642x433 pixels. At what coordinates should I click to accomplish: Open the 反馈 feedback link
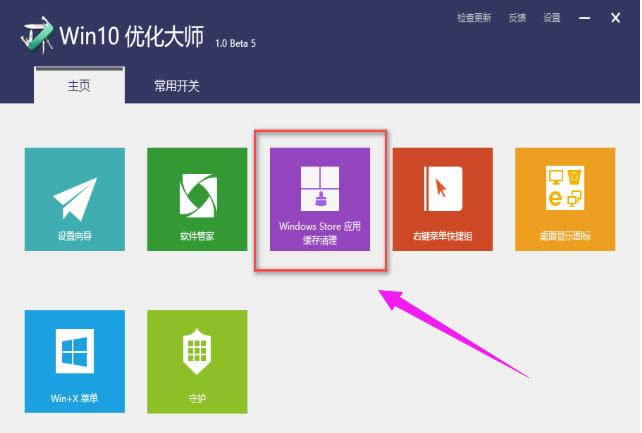517,17
